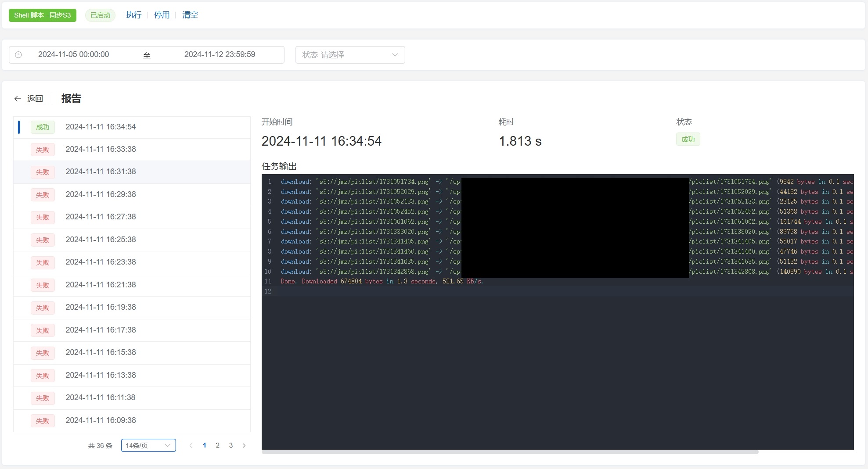Select report row 2024-11-11 16:34:54
Screen dimensions: 868x469
pyautogui.click(x=132, y=127)
